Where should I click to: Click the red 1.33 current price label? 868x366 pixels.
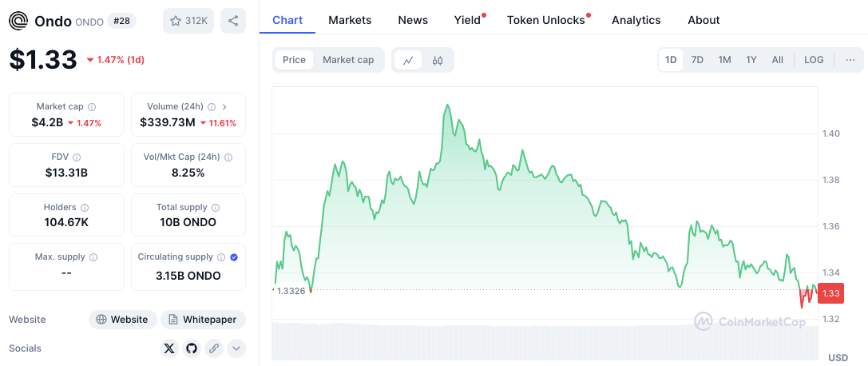tap(831, 293)
